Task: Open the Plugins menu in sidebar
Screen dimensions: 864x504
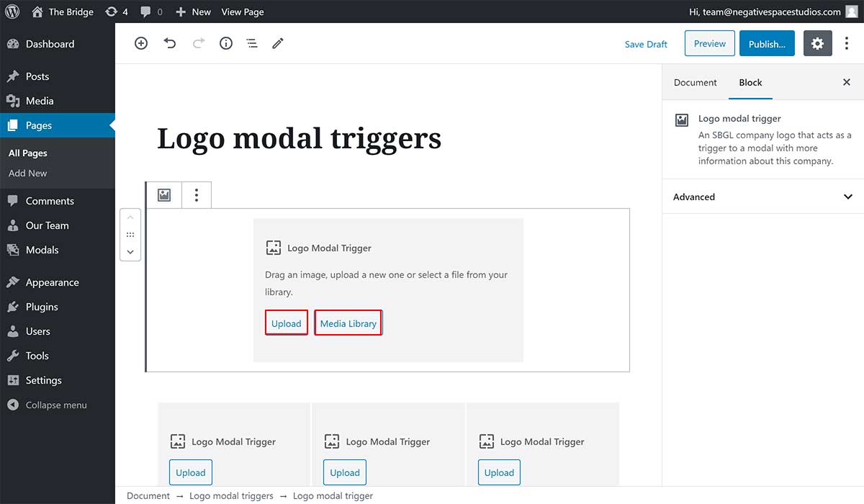Action: pos(42,307)
